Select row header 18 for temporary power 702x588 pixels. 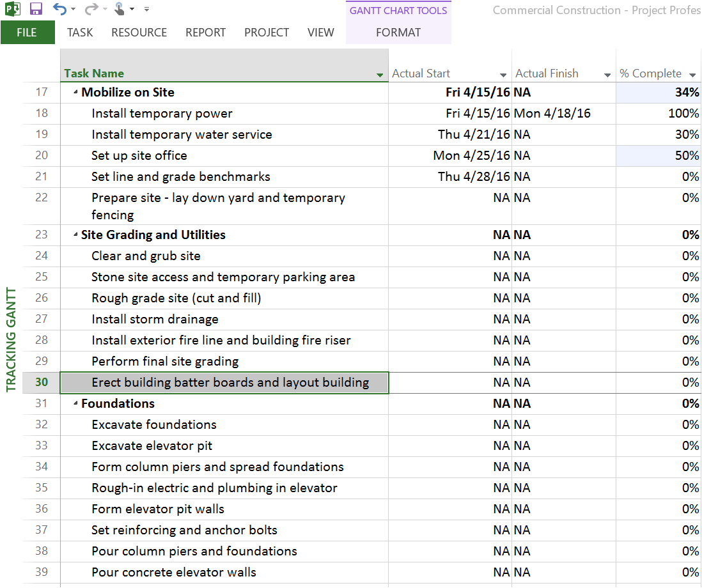pos(42,113)
